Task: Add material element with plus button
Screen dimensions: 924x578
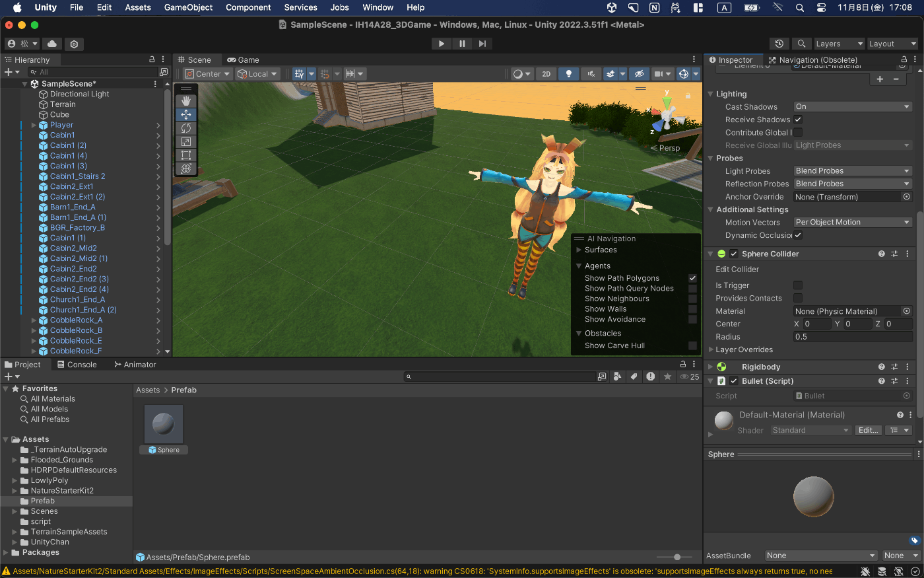Action: point(880,79)
